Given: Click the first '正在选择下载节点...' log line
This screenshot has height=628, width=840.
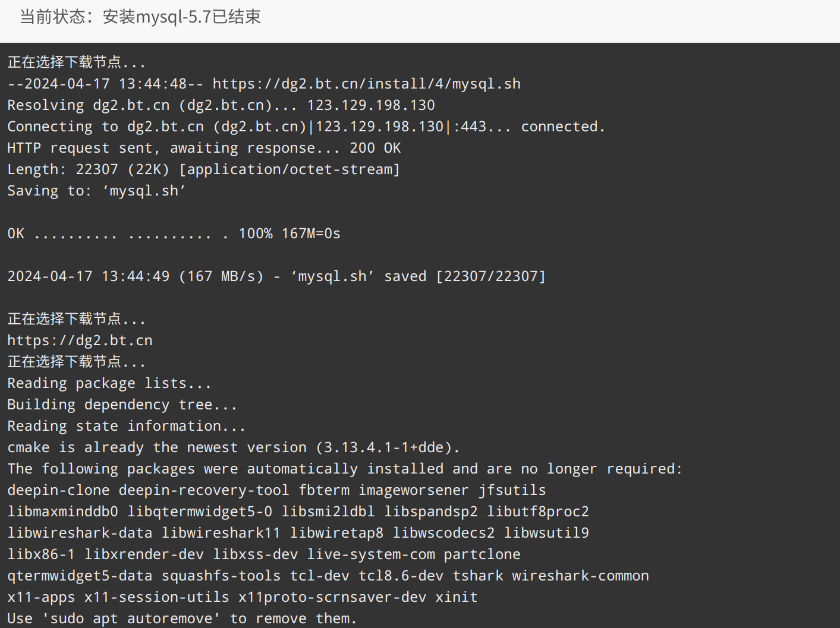Looking at the screenshot, I should [x=77, y=62].
